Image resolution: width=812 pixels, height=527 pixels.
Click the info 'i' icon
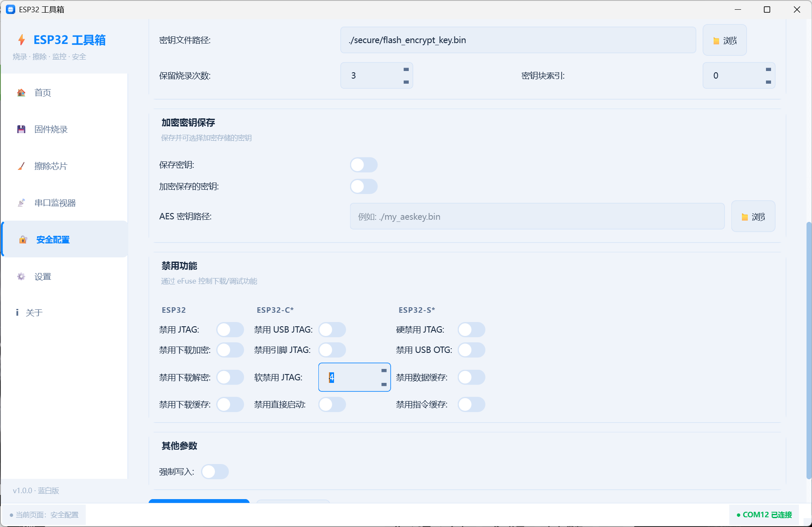coord(17,312)
